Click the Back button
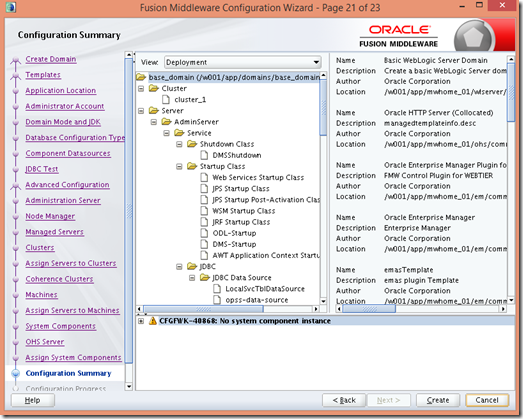The image size is (523, 419). (x=344, y=400)
